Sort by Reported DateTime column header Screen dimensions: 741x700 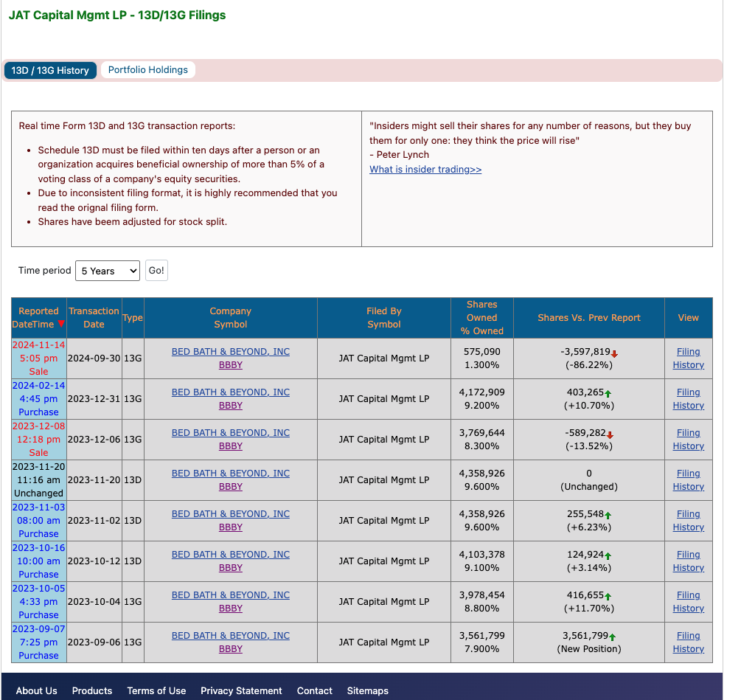pyautogui.click(x=39, y=318)
